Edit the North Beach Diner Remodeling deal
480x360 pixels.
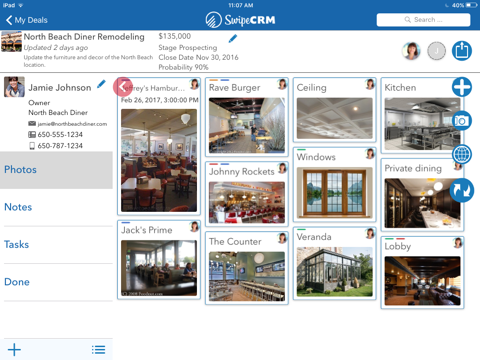click(x=233, y=38)
